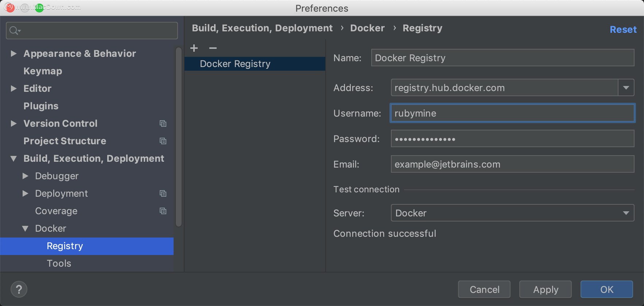Focus the settings search box
This screenshot has height=306, width=644.
click(92, 31)
